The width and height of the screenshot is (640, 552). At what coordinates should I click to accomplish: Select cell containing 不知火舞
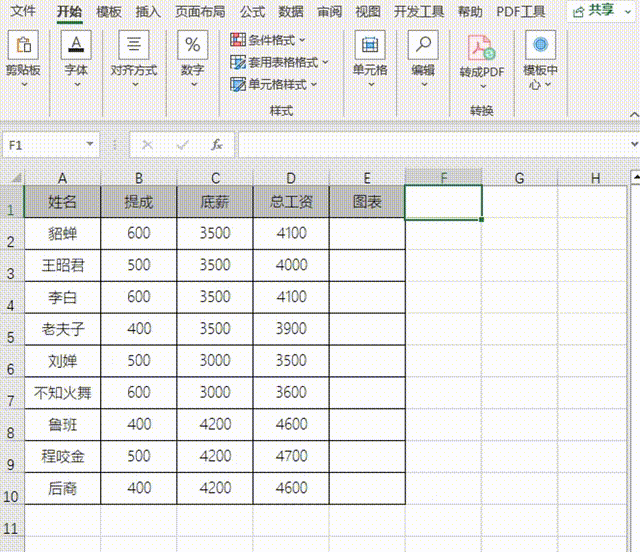62,393
